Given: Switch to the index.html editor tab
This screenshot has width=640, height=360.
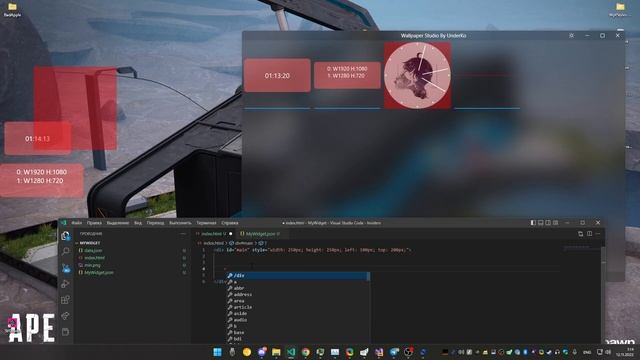Looking at the screenshot, I should coord(214,234).
